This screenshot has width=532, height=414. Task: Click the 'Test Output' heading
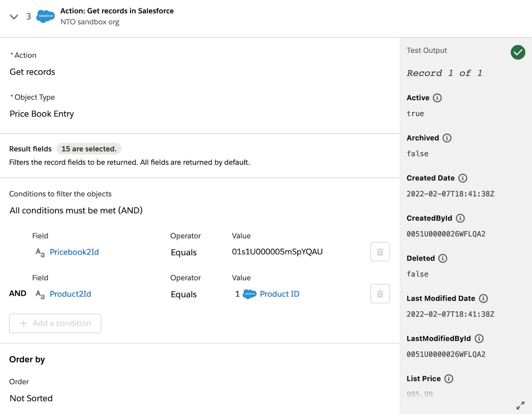coord(427,50)
